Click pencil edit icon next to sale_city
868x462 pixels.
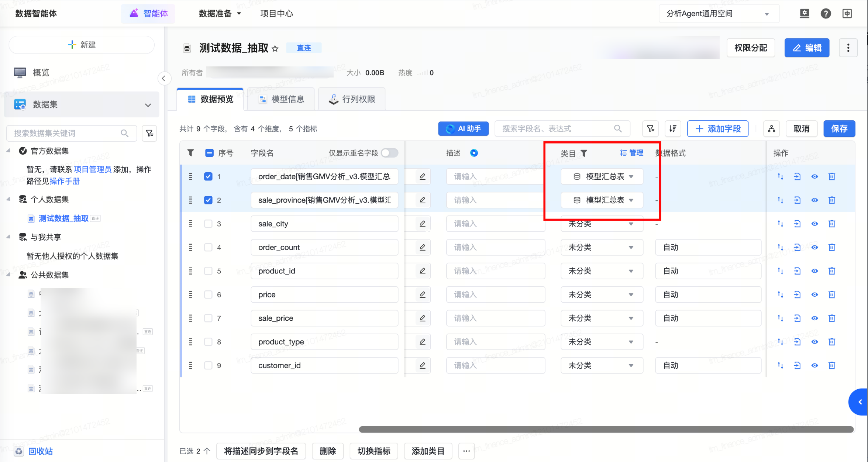pyautogui.click(x=422, y=224)
